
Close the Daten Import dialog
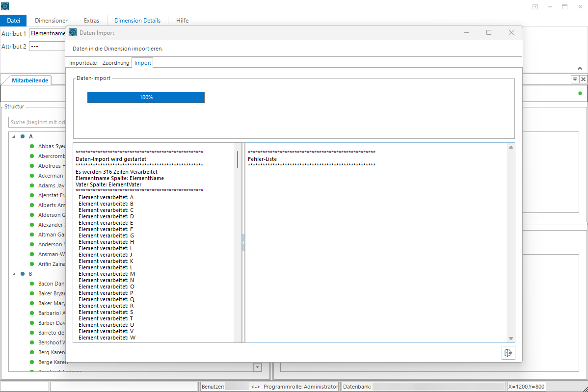[x=511, y=32]
